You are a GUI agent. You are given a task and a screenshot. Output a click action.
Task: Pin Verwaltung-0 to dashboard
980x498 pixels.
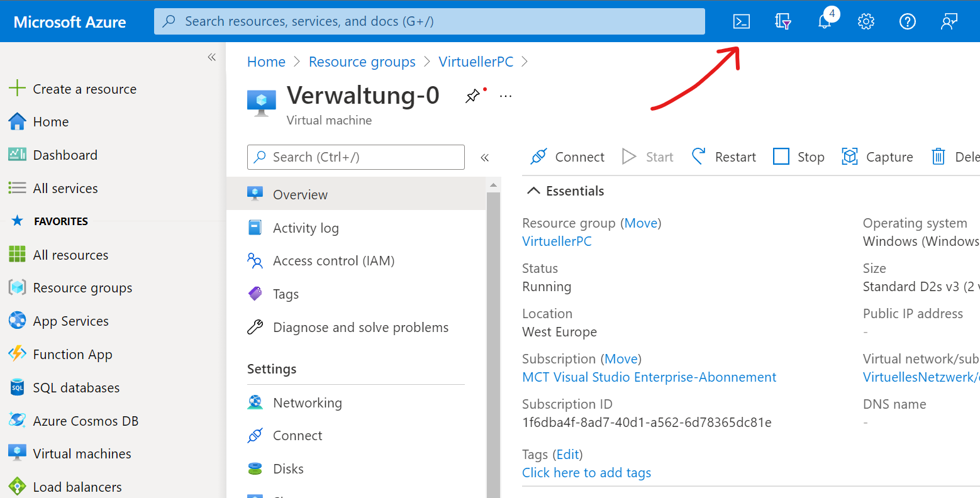(472, 96)
